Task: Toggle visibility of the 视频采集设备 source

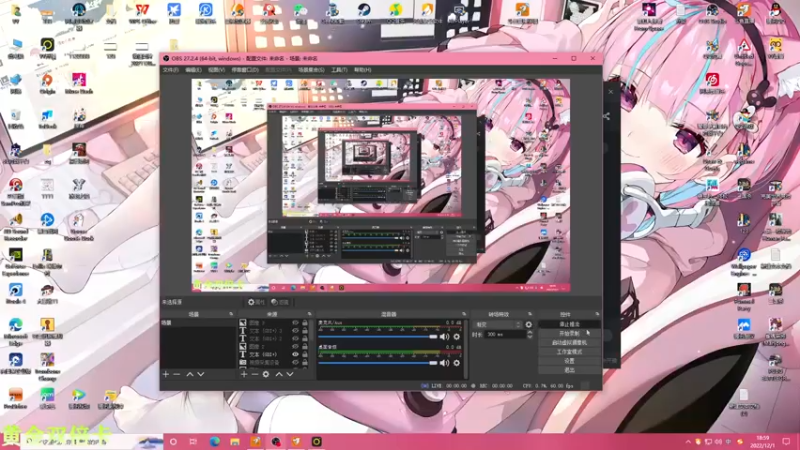Action: point(295,362)
